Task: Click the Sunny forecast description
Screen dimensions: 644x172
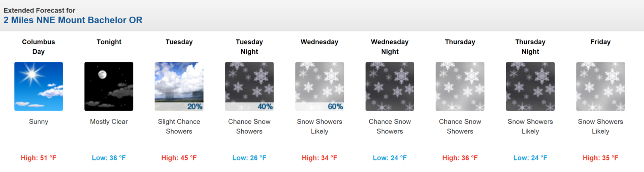Action: (x=39, y=122)
